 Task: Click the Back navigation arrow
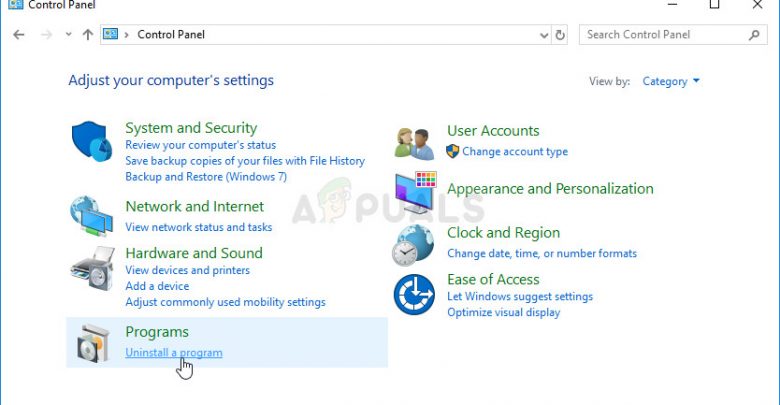point(19,34)
